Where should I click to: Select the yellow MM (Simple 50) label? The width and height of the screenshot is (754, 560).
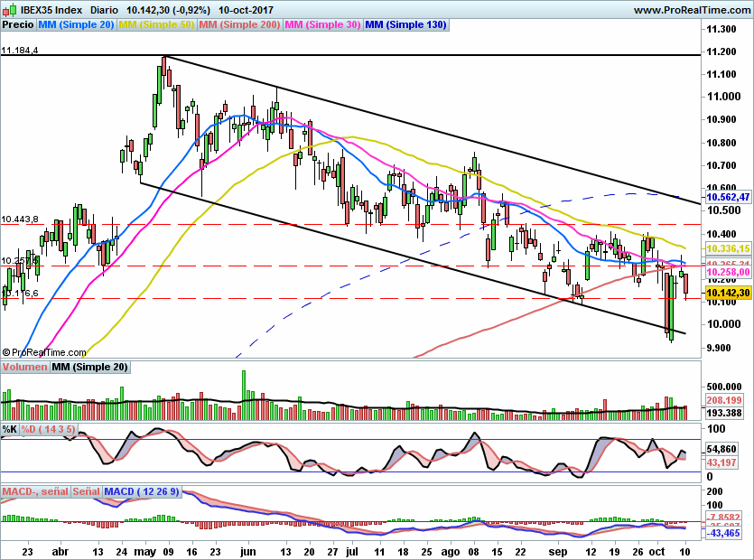[156, 24]
